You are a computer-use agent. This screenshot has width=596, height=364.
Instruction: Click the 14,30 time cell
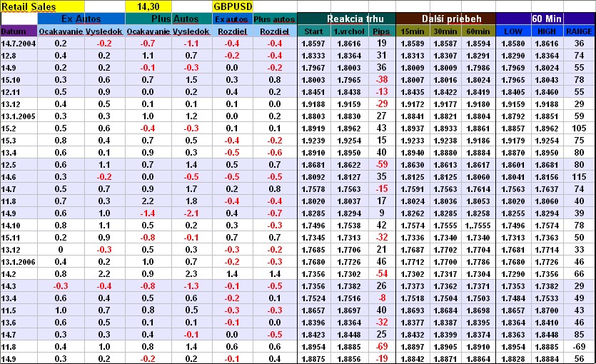[x=148, y=6]
